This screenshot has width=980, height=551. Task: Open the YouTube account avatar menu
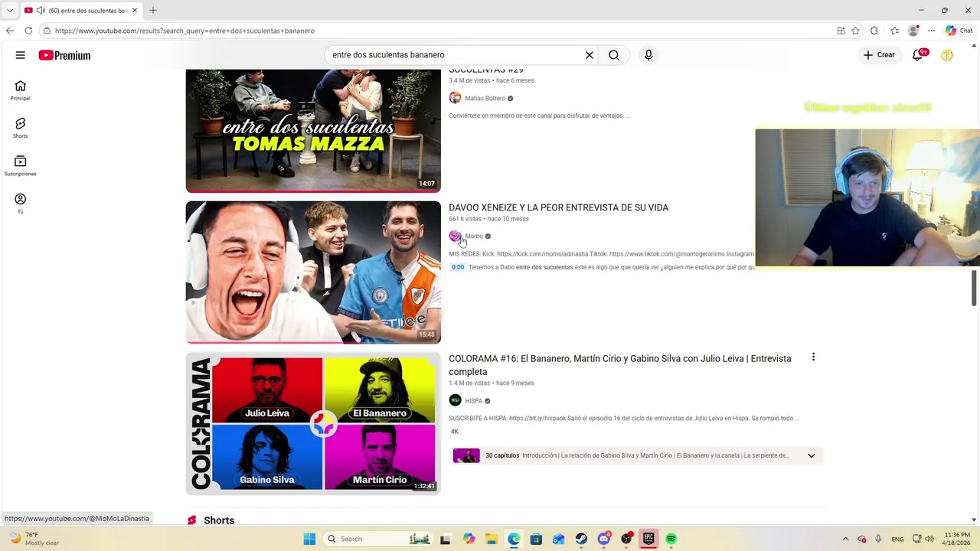pyautogui.click(x=947, y=55)
